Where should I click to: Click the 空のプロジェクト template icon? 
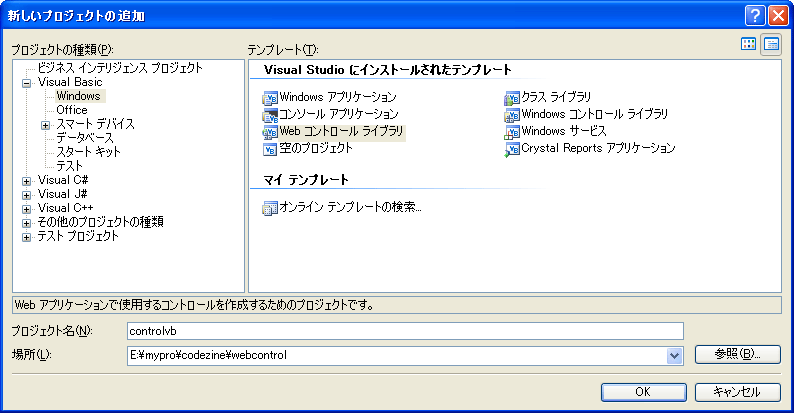(270, 149)
